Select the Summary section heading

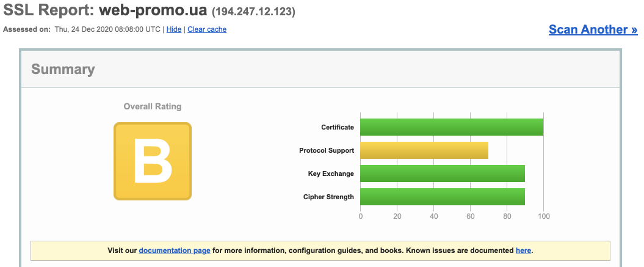point(63,69)
